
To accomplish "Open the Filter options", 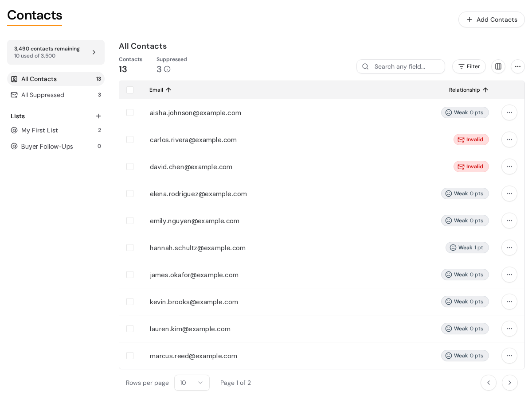I will click(x=469, y=66).
